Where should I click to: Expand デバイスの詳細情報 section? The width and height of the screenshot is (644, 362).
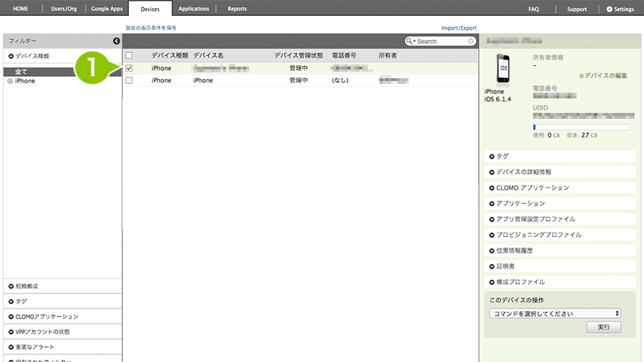(560, 172)
